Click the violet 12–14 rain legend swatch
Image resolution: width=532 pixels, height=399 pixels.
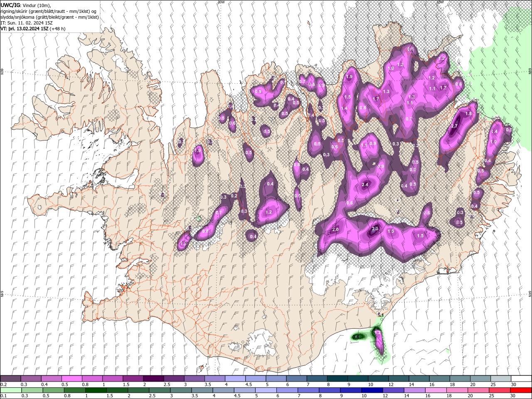[x=393, y=390]
